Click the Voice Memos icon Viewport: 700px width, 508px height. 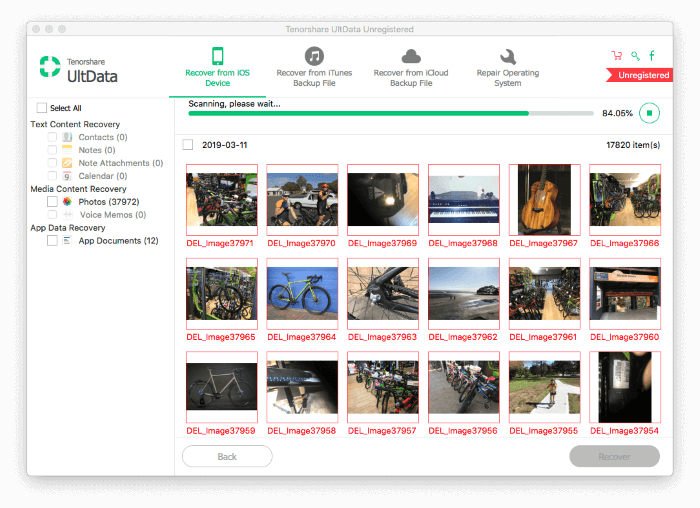[x=67, y=215]
